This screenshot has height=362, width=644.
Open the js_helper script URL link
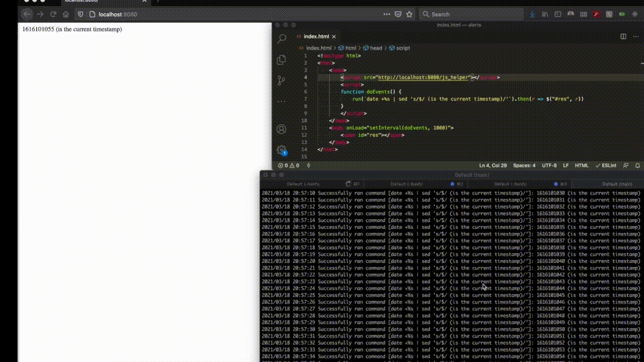coord(423,77)
